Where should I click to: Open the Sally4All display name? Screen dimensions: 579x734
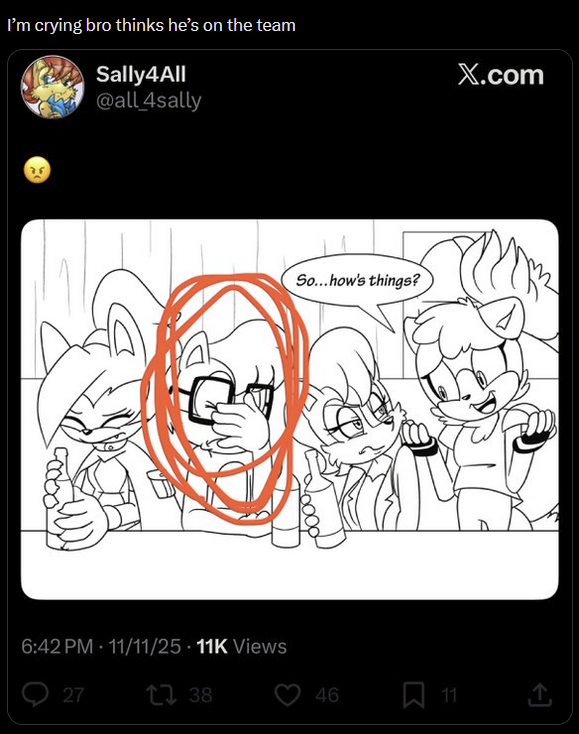click(141, 74)
